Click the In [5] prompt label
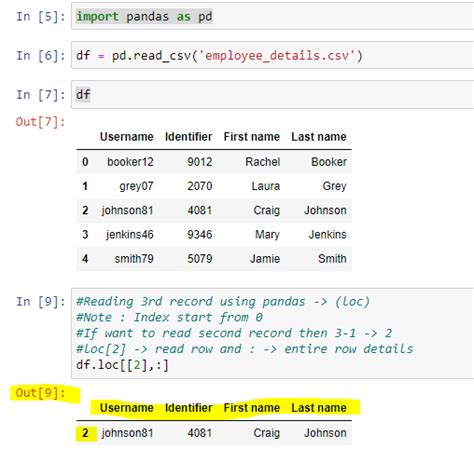The image size is (474, 449). [41, 17]
